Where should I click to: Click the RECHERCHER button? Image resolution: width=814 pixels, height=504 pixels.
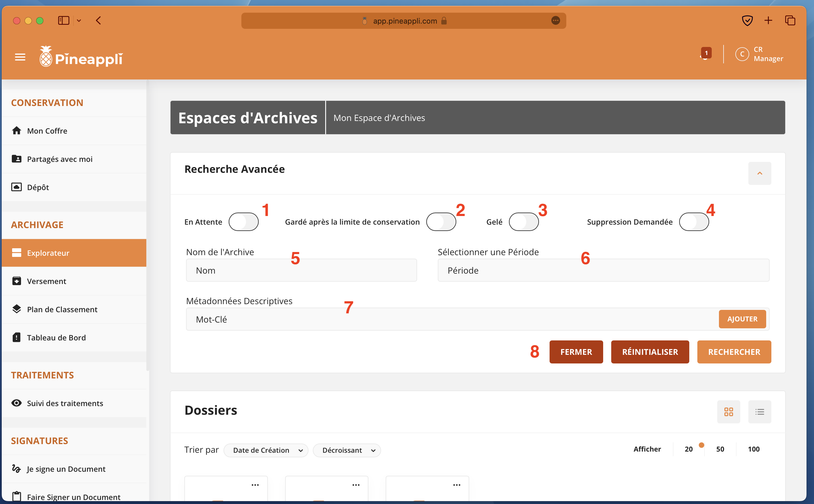(x=734, y=352)
